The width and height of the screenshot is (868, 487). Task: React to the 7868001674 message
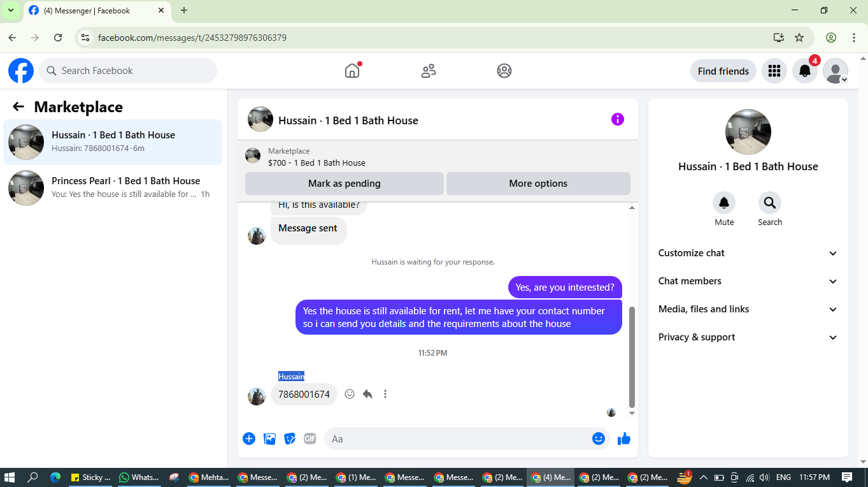[x=350, y=394]
